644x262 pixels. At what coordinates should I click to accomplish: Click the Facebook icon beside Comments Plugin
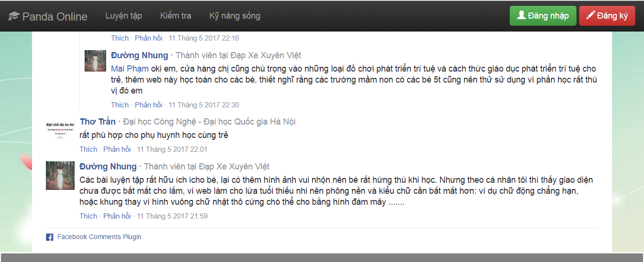click(x=50, y=237)
